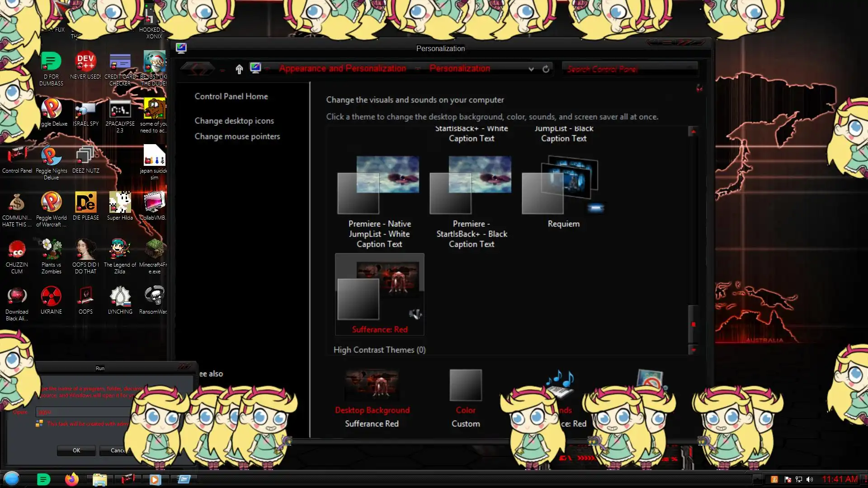
Task: Open Firefox from the taskbar
Action: click(x=71, y=479)
